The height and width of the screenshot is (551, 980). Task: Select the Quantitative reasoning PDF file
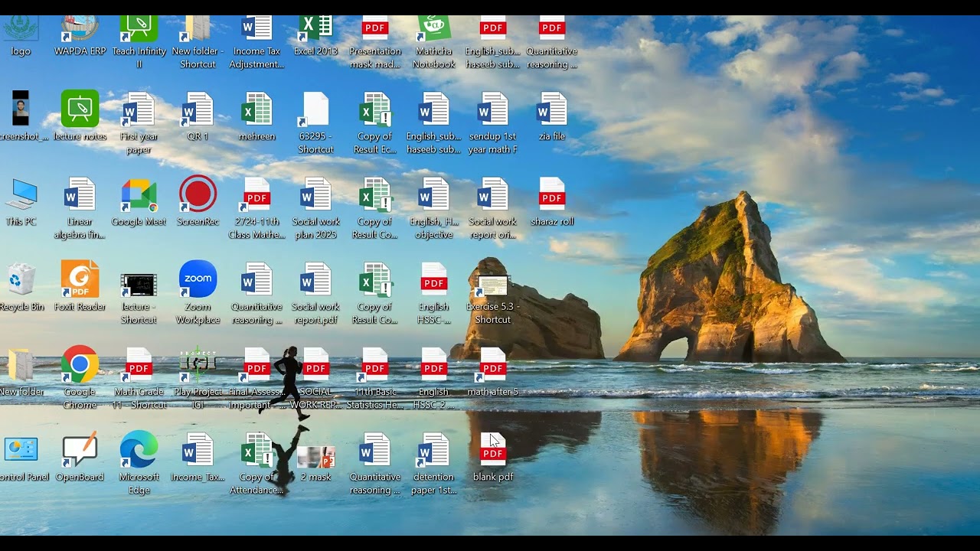[552, 42]
